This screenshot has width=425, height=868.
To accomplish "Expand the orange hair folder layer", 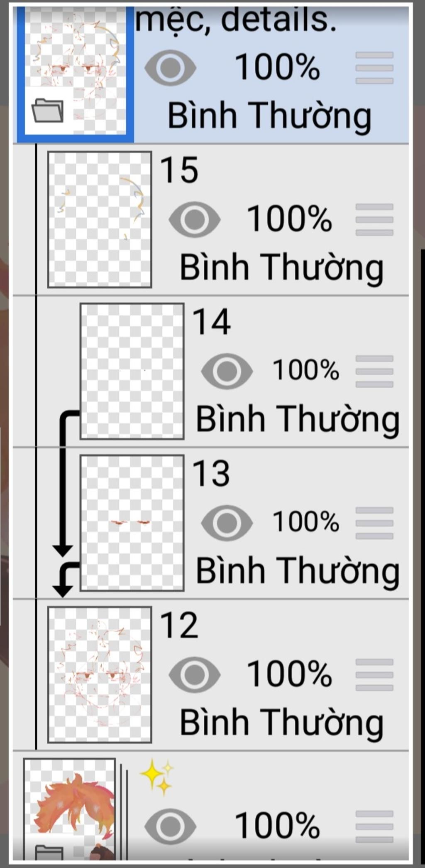I will [49, 853].
